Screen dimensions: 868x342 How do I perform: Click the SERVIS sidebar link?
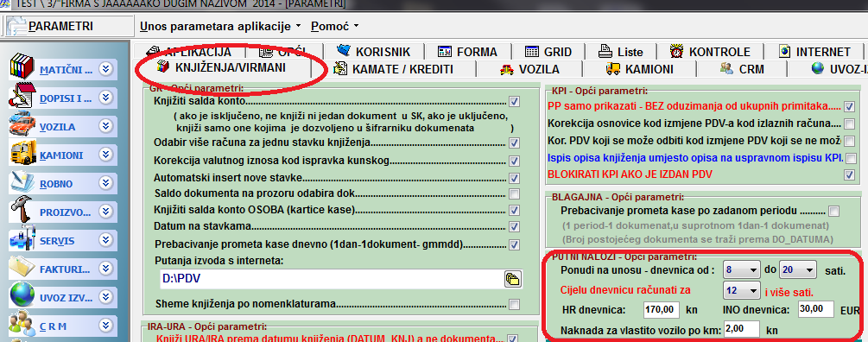click(x=57, y=241)
